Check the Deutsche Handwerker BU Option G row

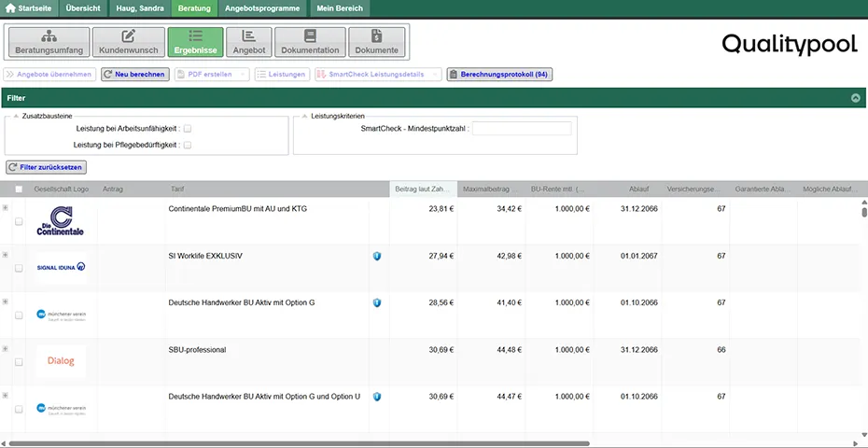tap(19, 315)
